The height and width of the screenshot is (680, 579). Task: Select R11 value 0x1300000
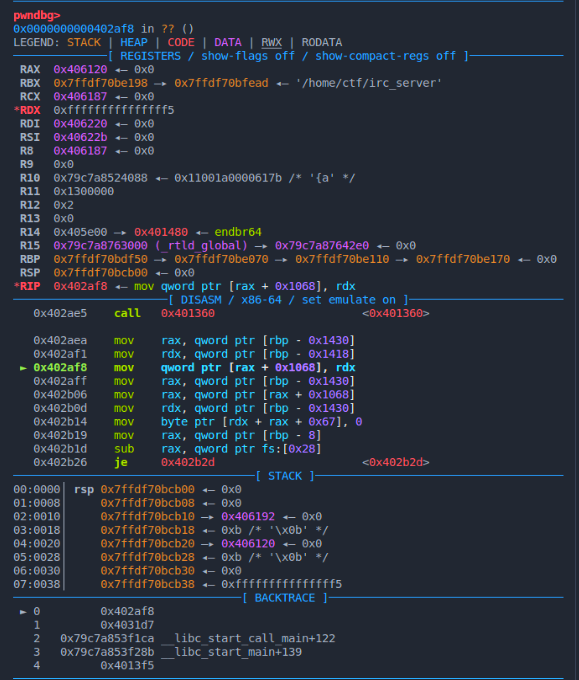click(x=84, y=191)
